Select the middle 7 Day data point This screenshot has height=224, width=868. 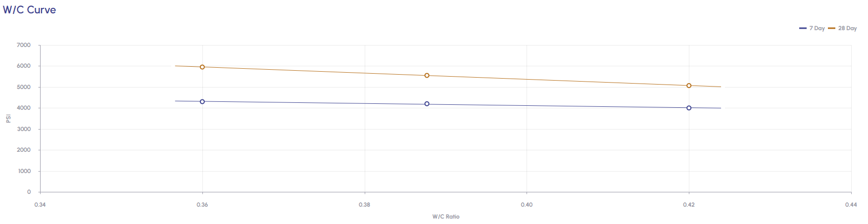coord(427,104)
